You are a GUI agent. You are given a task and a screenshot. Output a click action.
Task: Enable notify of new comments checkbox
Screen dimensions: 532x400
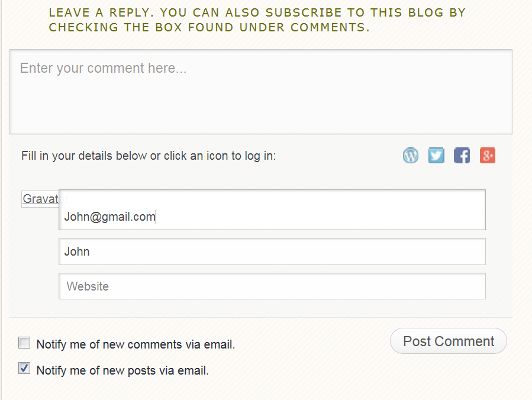tap(24, 343)
